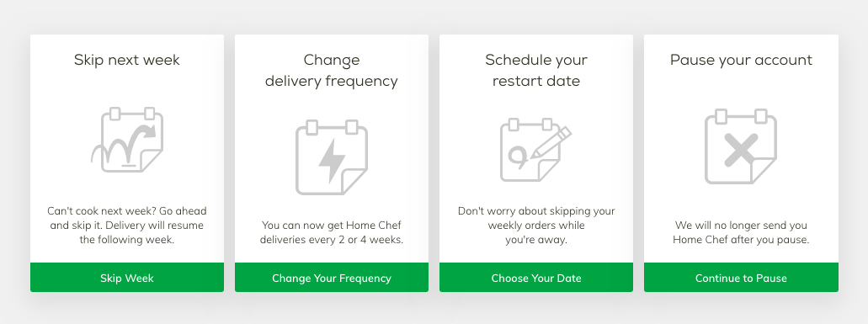Click Continue to Pause

[x=741, y=278]
